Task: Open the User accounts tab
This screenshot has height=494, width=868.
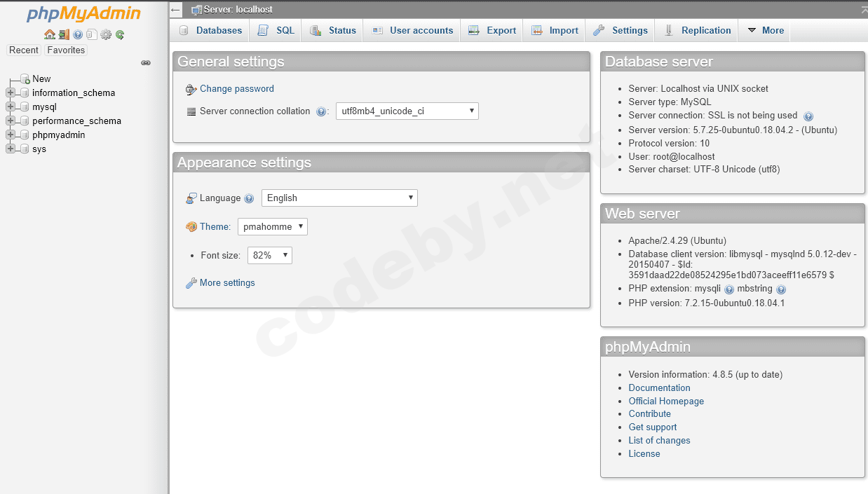Action: pyautogui.click(x=412, y=30)
